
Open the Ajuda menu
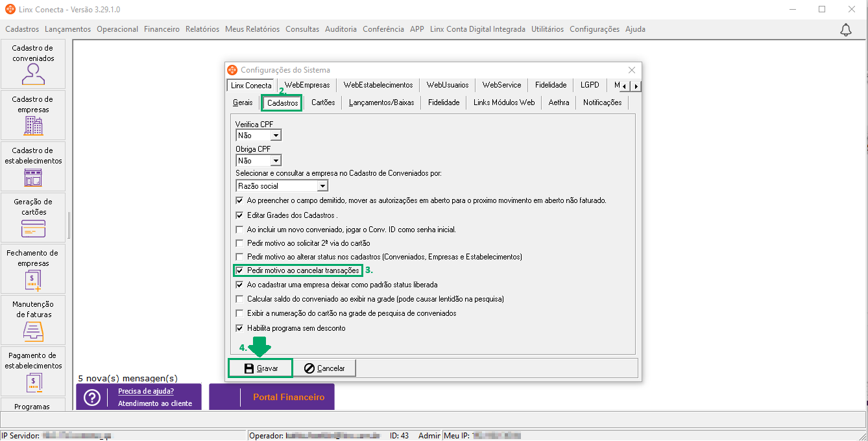coord(635,29)
